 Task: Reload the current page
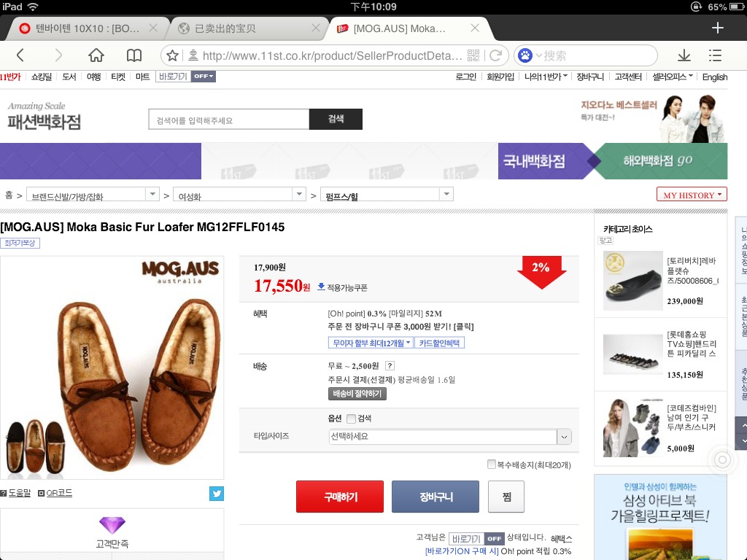tap(496, 55)
